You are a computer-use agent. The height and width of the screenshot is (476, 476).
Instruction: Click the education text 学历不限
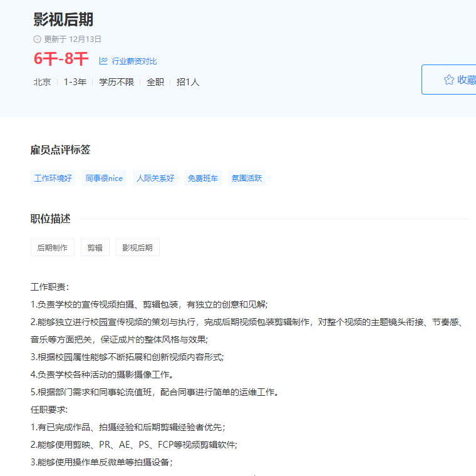tap(116, 82)
